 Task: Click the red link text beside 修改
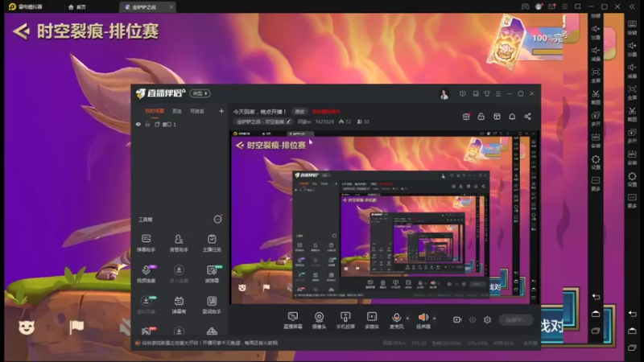pyautogui.click(x=326, y=112)
